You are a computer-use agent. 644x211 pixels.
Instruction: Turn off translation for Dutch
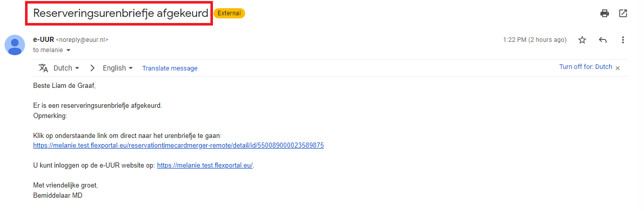click(585, 67)
